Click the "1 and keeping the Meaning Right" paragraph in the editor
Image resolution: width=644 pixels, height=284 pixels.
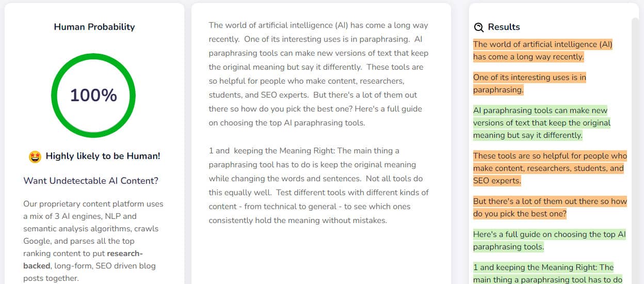(318, 185)
